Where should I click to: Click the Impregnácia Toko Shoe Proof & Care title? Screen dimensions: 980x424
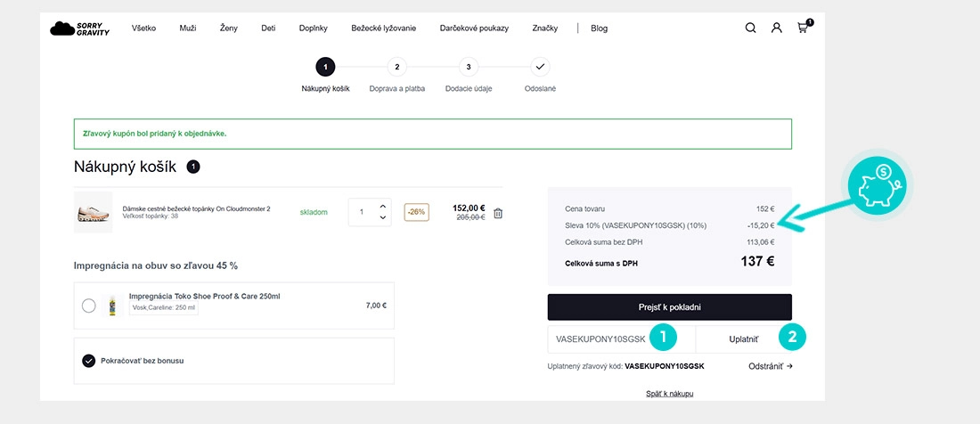point(204,296)
